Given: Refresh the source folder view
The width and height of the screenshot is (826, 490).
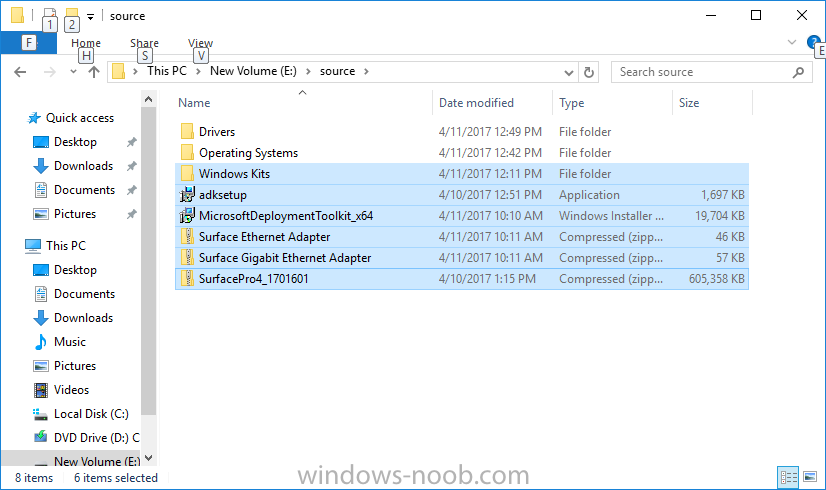Looking at the screenshot, I should pos(589,72).
